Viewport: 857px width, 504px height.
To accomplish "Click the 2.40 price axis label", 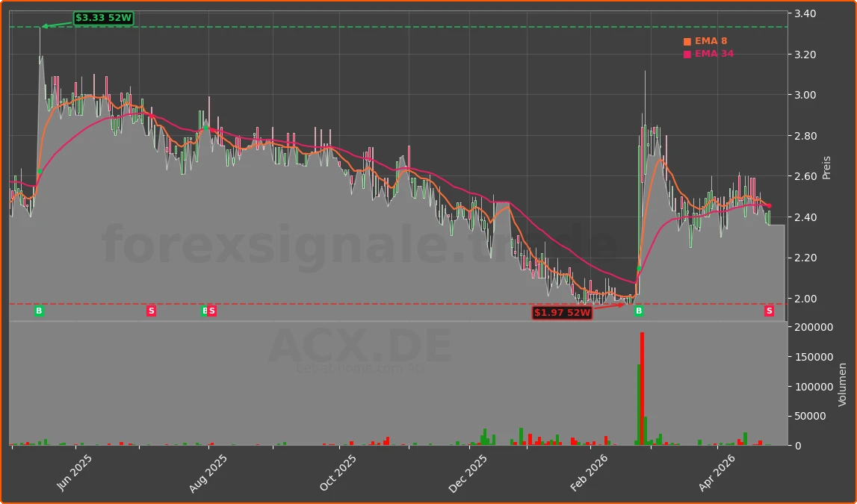I will 805,217.
